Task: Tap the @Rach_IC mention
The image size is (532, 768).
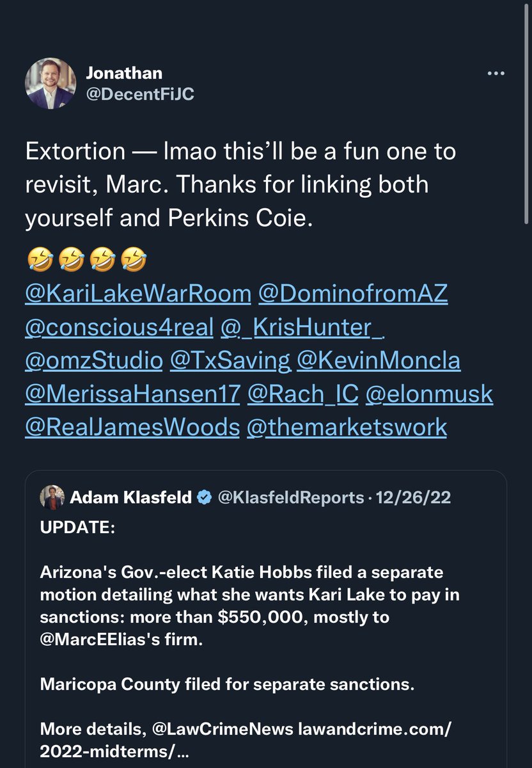Action: 302,394
